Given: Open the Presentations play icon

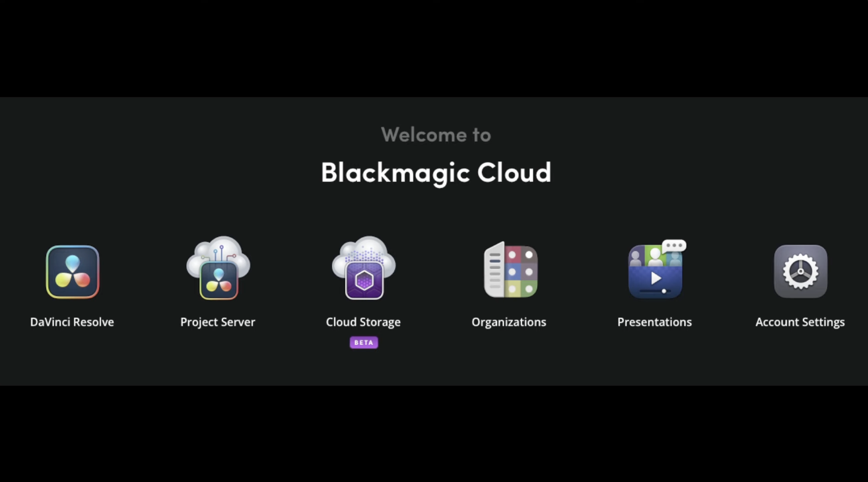Looking at the screenshot, I should (657, 269).
